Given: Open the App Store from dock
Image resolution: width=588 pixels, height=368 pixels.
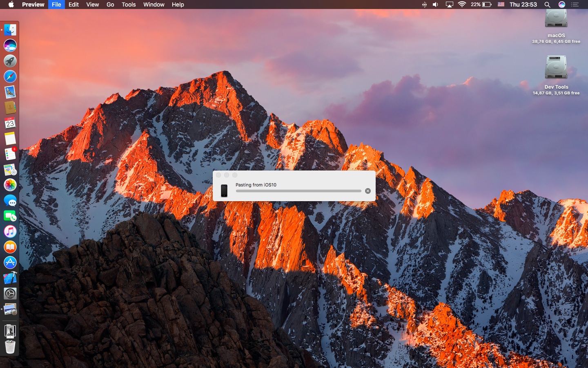Looking at the screenshot, I should (x=10, y=263).
